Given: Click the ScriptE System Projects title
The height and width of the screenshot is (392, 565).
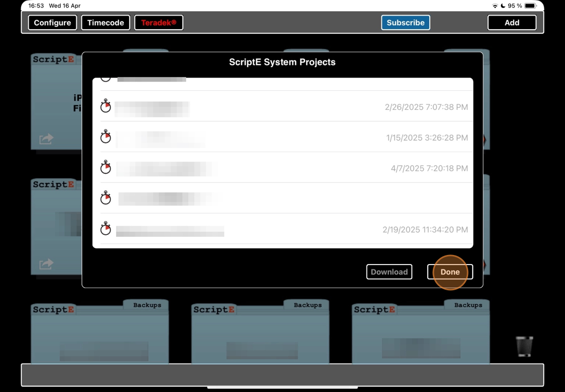Looking at the screenshot, I should [282, 62].
